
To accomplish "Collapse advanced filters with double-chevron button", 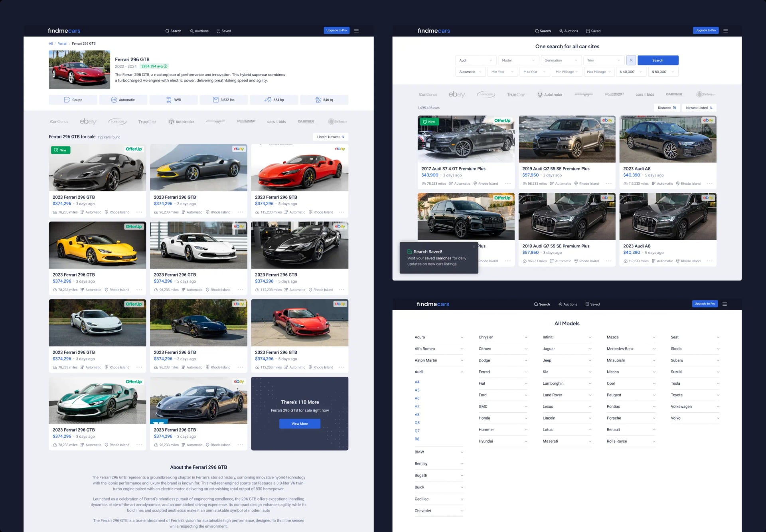I will (631, 60).
